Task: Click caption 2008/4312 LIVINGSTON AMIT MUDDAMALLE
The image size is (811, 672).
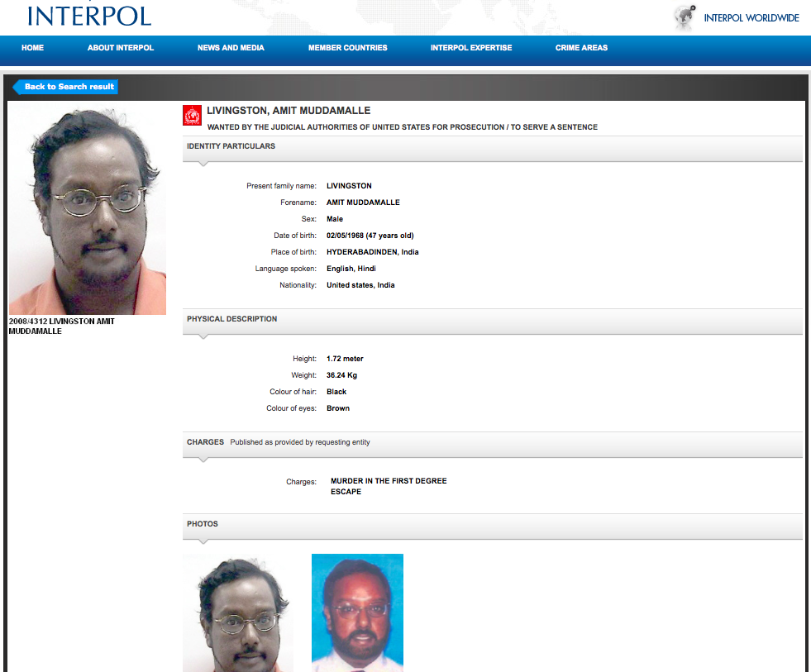Action: point(61,326)
